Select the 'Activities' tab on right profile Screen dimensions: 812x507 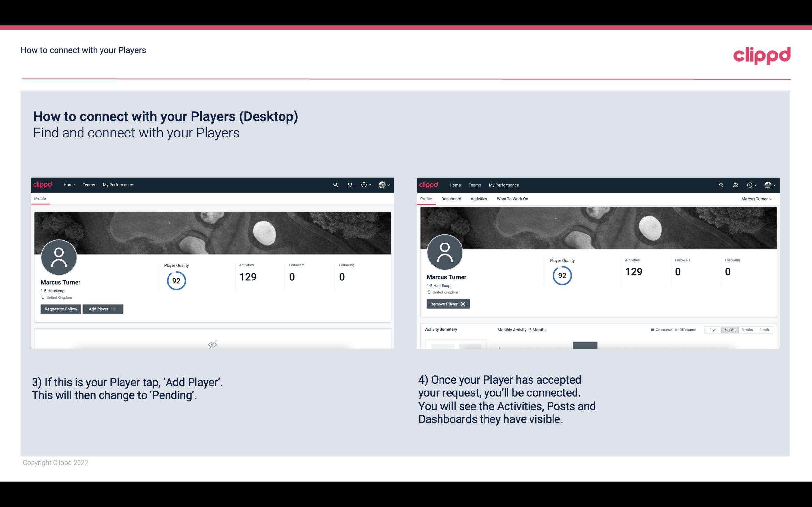[479, 199]
